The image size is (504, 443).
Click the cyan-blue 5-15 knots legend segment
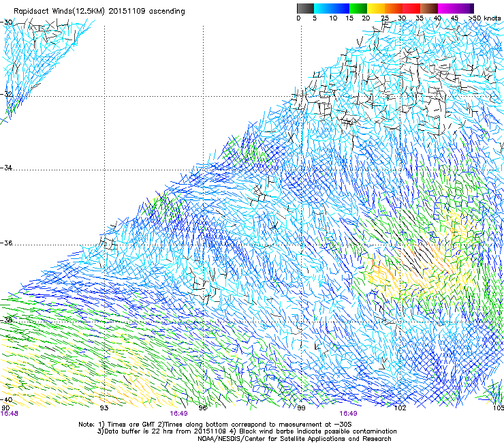[332, 8]
